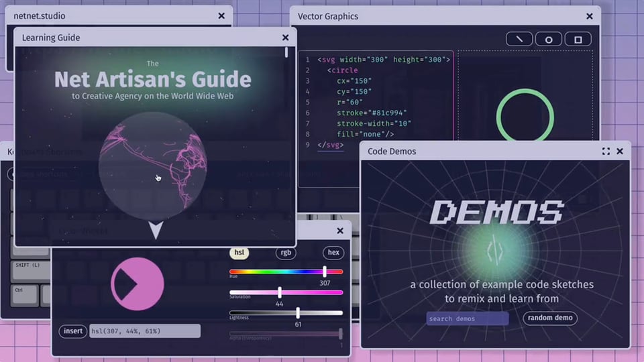Click the r="60" code line
Viewport: 644px width, 362px height.
coord(350,102)
